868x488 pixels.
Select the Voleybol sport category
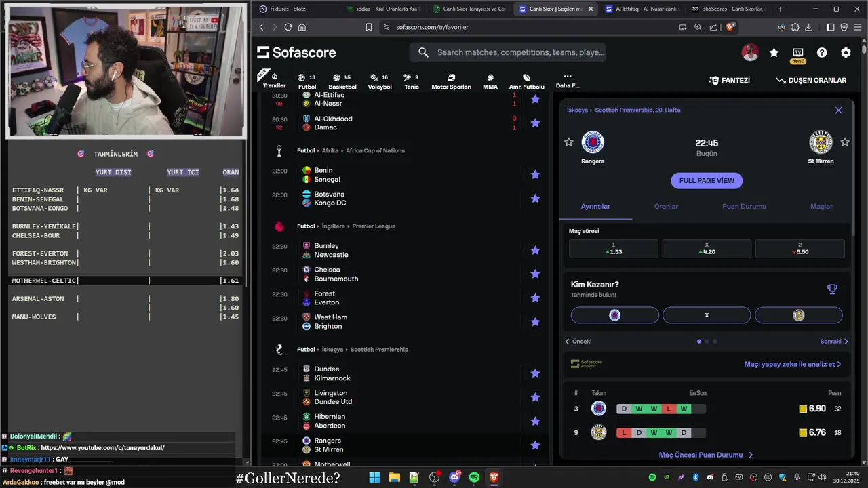[380, 81]
